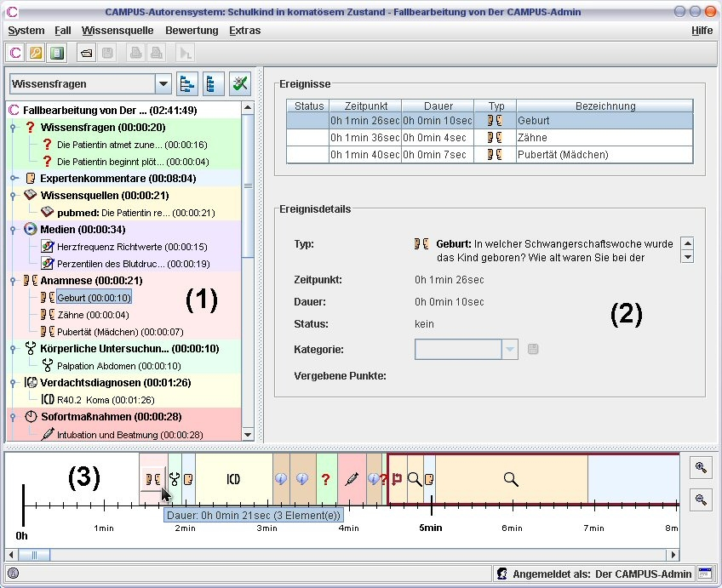
Task: Click the ICD icon beside Verdachtsdiagnosen
Action: pyautogui.click(x=31, y=382)
